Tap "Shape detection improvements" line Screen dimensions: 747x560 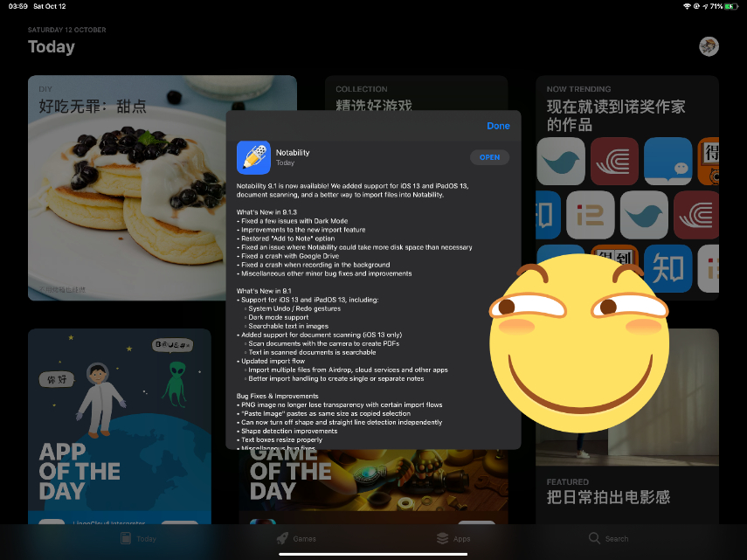[x=287, y=431]
